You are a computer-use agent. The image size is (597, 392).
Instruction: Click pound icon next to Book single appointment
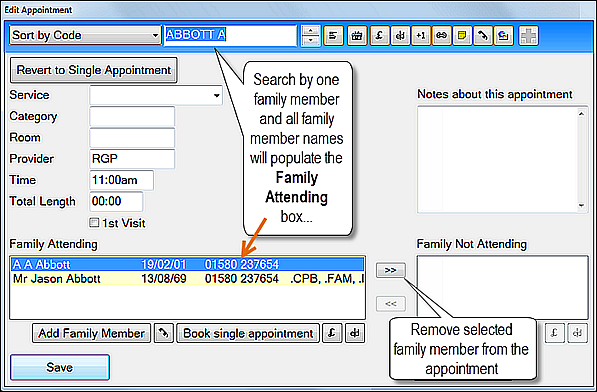[x=332, y=333]
